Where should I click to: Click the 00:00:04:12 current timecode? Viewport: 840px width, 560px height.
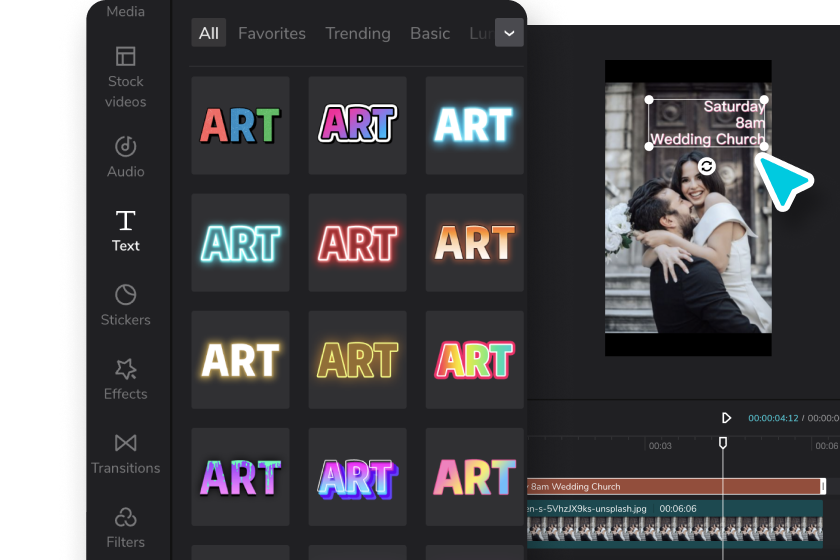773,418
